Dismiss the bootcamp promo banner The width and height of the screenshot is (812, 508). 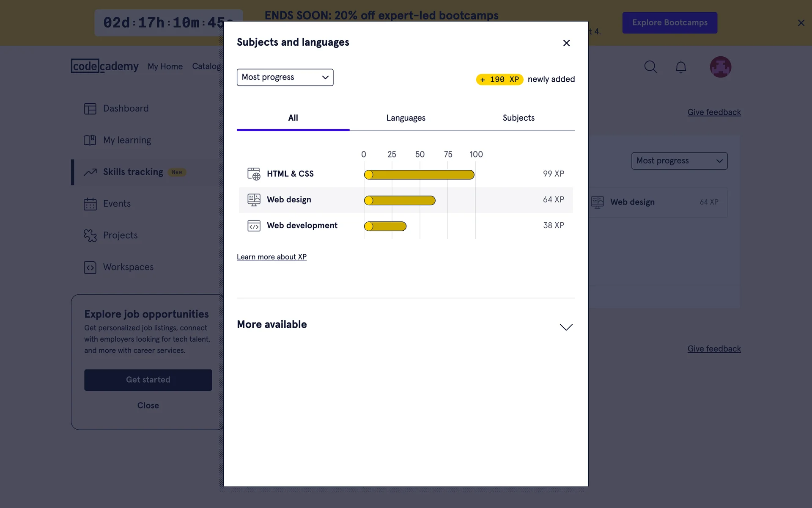[x=801, y=23]
